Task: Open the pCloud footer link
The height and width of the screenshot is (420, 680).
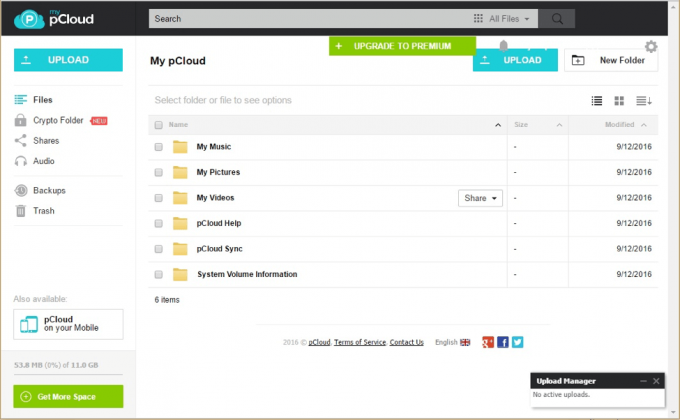Action: pos(319,342)
